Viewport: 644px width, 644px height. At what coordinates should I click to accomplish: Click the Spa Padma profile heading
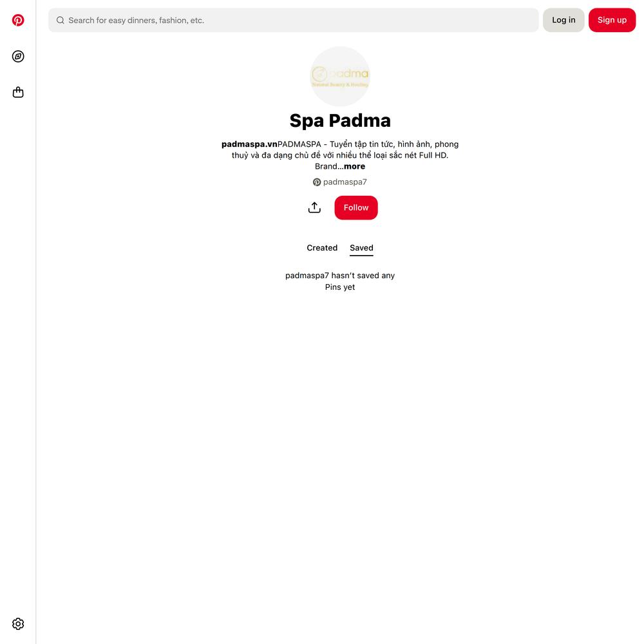point(340,120)
